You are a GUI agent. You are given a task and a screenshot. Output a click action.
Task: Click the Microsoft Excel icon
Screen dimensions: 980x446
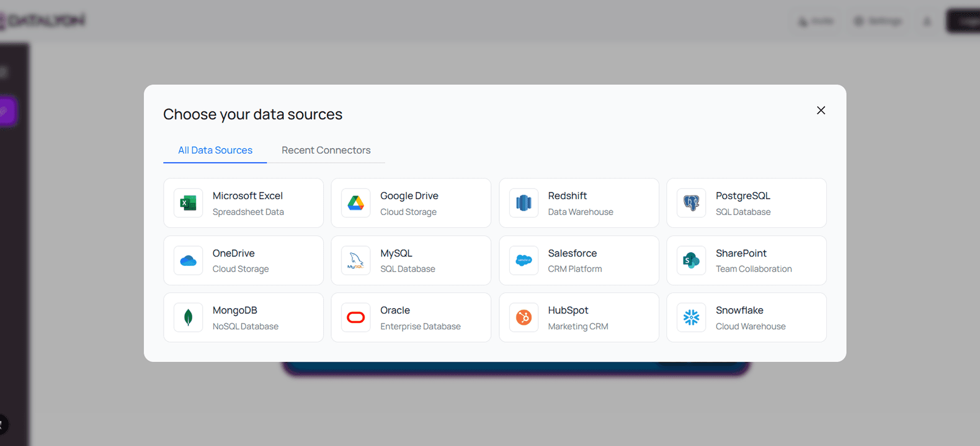tap(188, 203)
